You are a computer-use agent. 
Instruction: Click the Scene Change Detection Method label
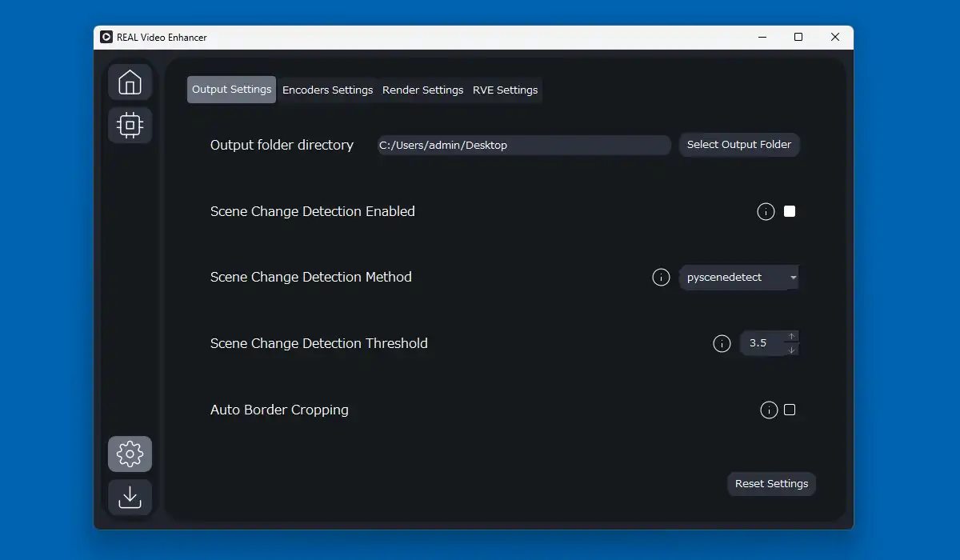311,278
